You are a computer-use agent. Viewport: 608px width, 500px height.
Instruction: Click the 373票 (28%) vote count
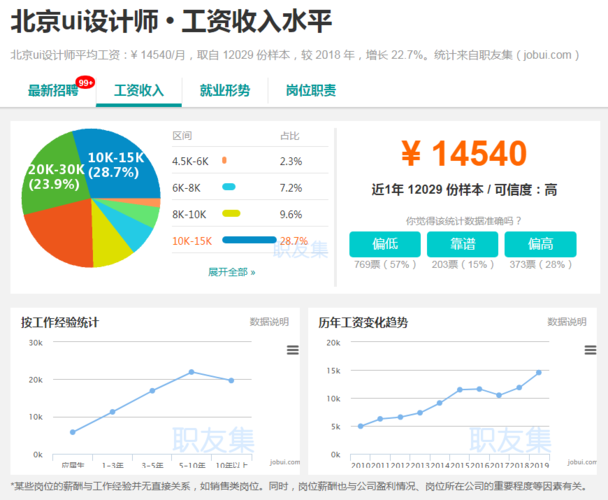(541, 265)
